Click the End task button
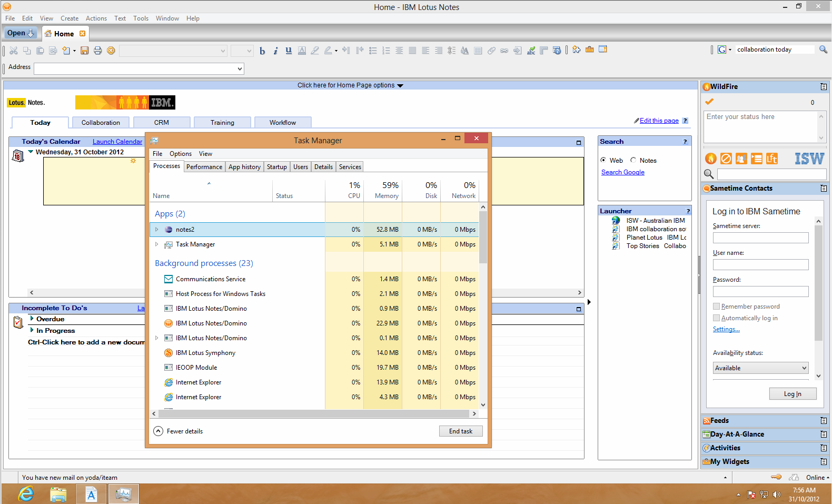 (461, 431)
